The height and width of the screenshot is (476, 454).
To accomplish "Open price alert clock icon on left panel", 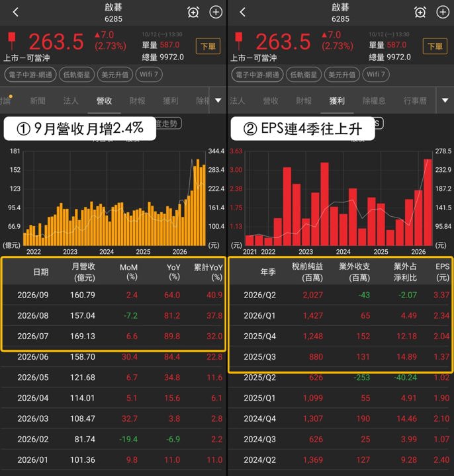I will tap(193, 12).
